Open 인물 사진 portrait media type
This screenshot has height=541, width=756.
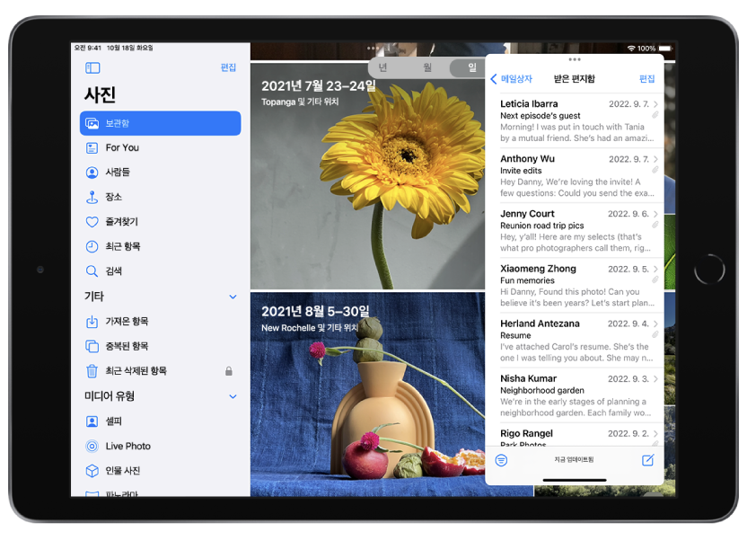(x=161, y=471)
